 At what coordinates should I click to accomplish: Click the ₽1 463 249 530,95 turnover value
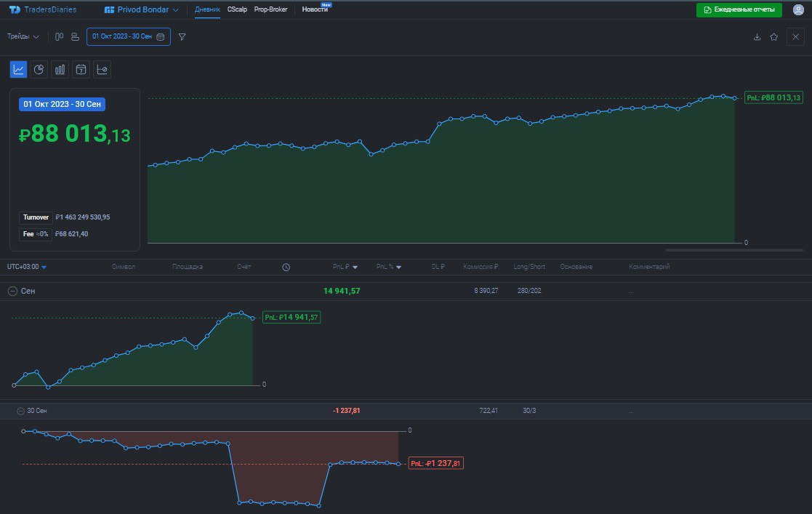[x=82, y=217]
